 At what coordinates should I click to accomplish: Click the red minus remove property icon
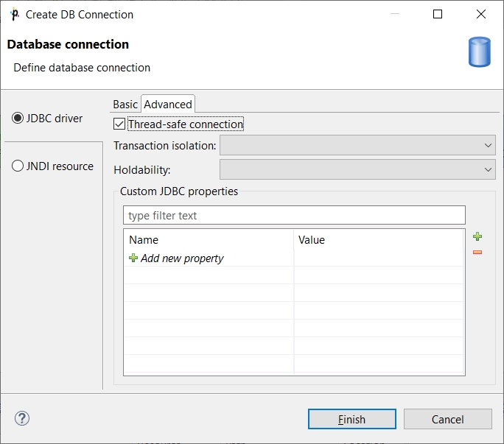tap(477, 253)
